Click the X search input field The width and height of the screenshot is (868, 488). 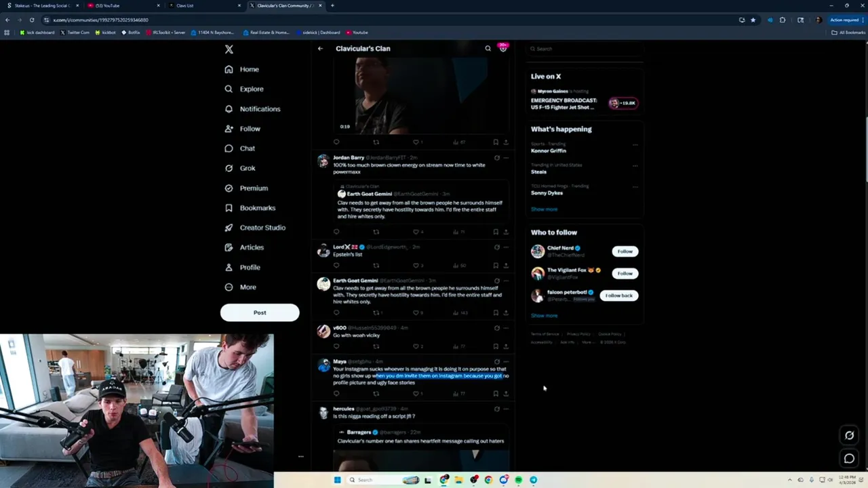(x=585, y=49)
